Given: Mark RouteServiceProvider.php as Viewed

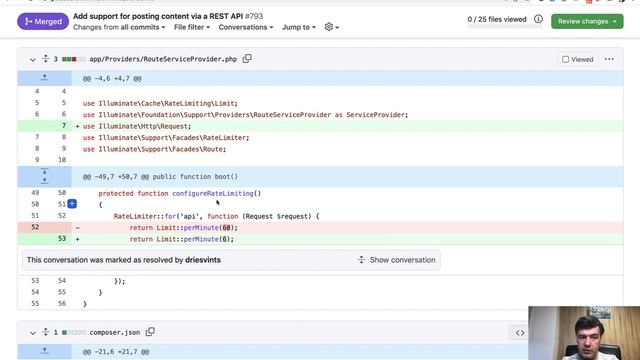Looking at the screenshot, I should tap(577, 59).
